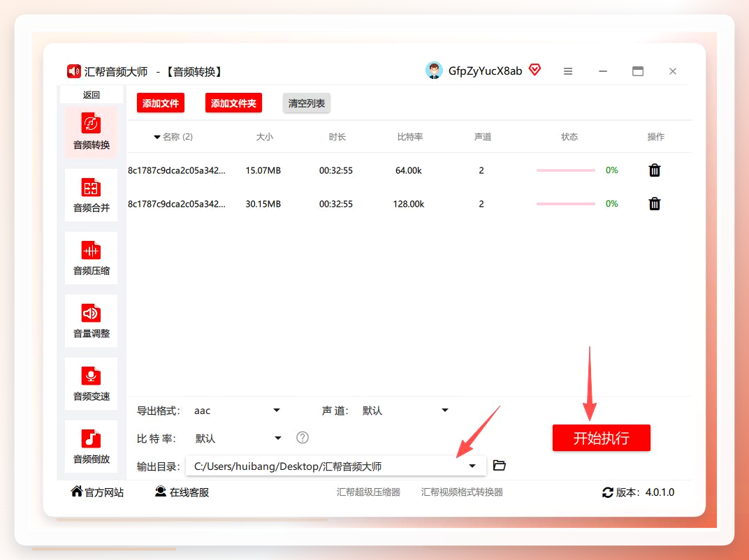Click the 汇帮音频大师 app logo icon
Viewport: 749px width, 560px height.
pos(73,72)
